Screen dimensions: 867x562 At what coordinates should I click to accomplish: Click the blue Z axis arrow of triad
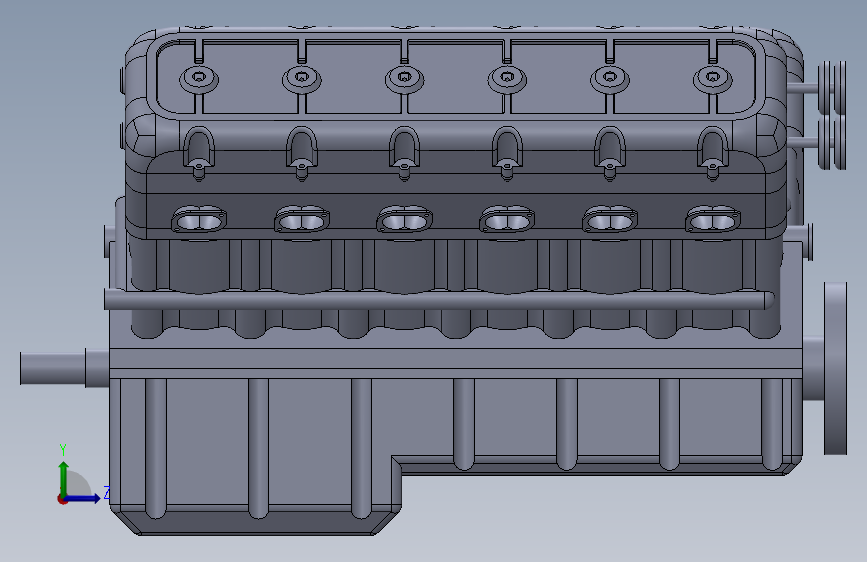84,498
